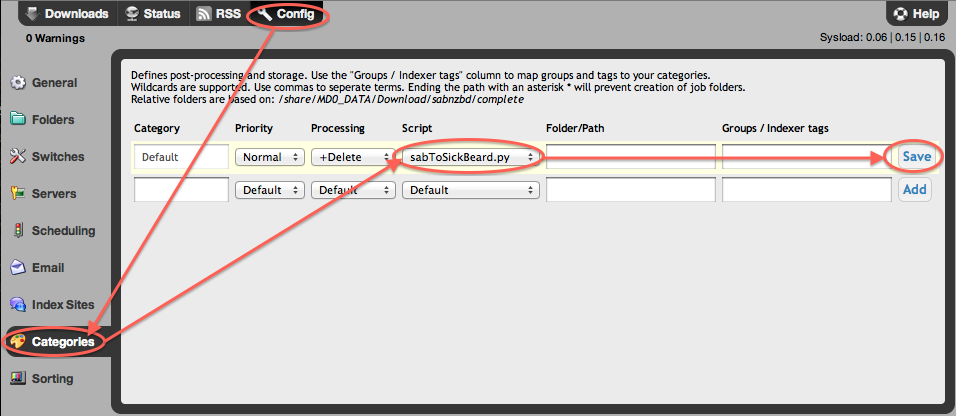Click the Status tab icon

(132, 13)
